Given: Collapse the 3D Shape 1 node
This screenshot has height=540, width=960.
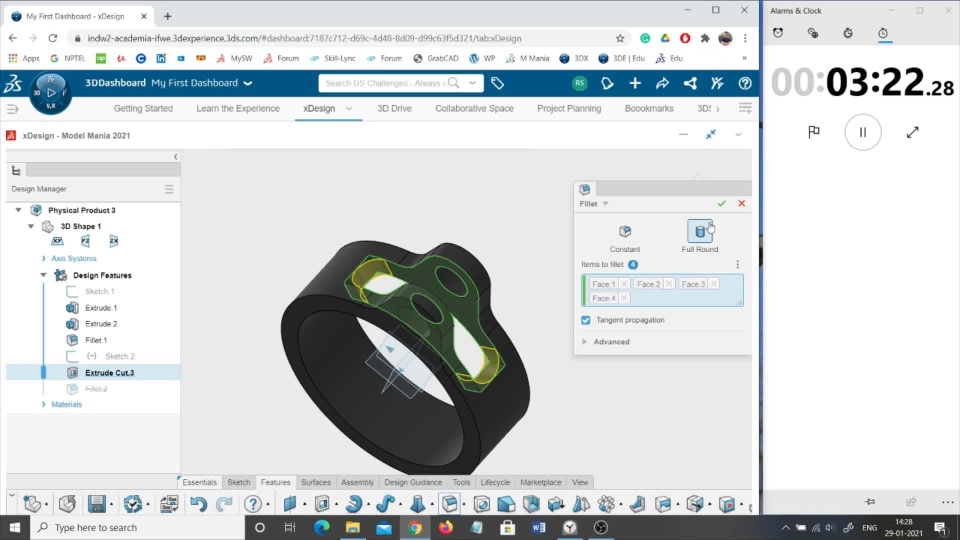Looking at the screenshot, I should coord(31,226).
